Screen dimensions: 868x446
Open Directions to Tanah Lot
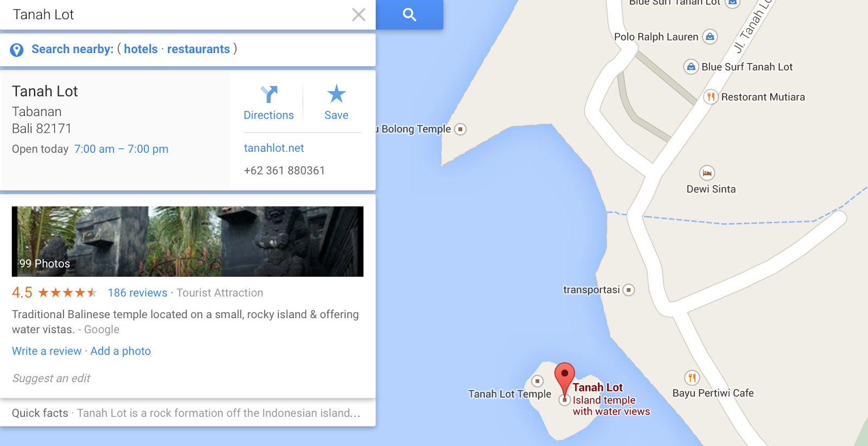(269, 103)
